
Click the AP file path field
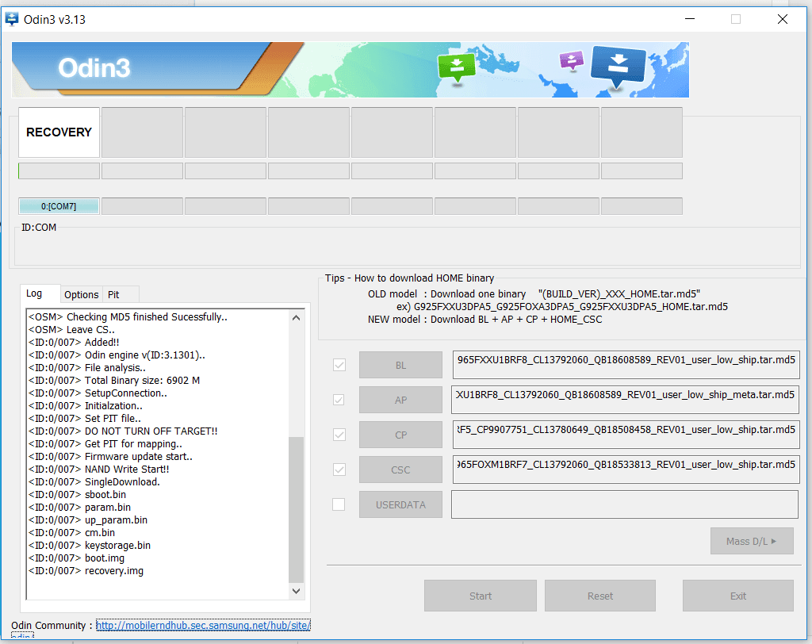pos(625,400)
